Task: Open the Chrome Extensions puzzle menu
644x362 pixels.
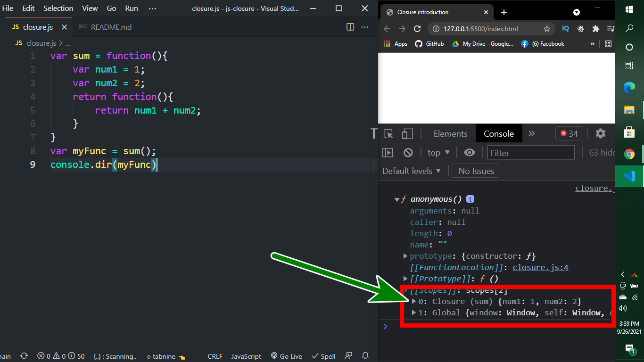Action: (595, 29)
